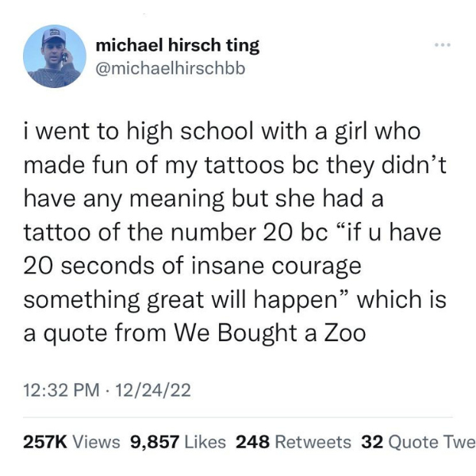The width and height of the screenshot is (476, 476).
Task: Open the Retweets list label
Action: pos(313,442)
